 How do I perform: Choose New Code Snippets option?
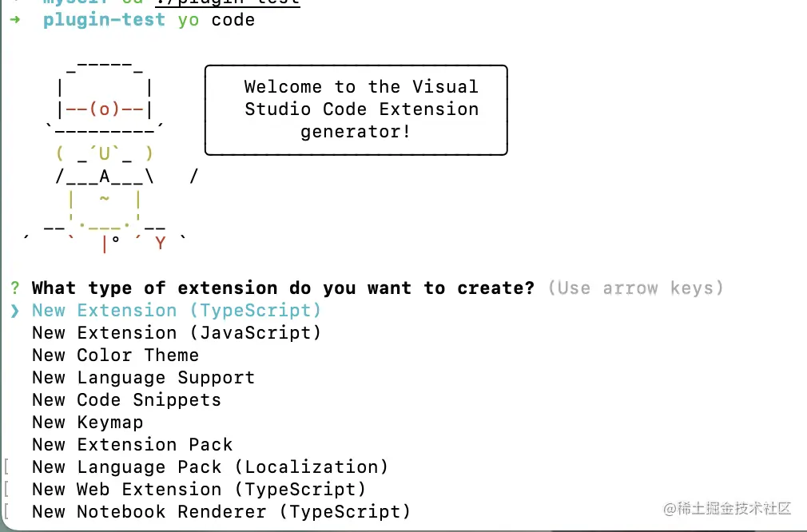(126, 399)
